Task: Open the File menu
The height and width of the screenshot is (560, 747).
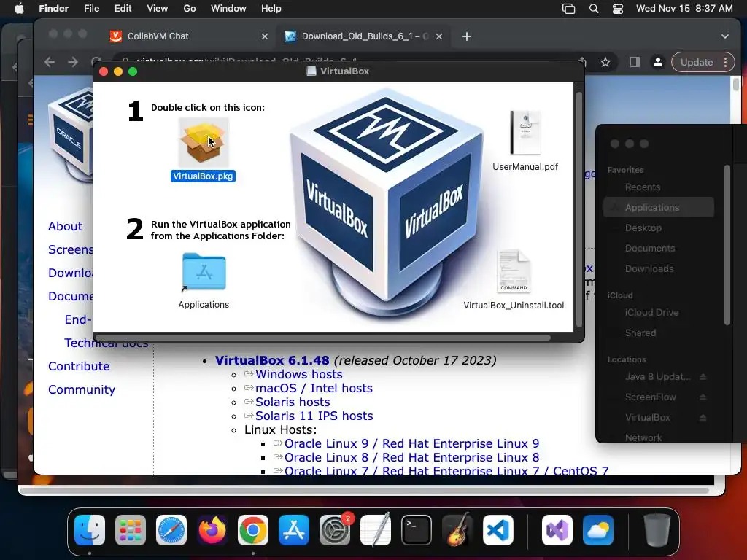Action: (x=91, y=9)
